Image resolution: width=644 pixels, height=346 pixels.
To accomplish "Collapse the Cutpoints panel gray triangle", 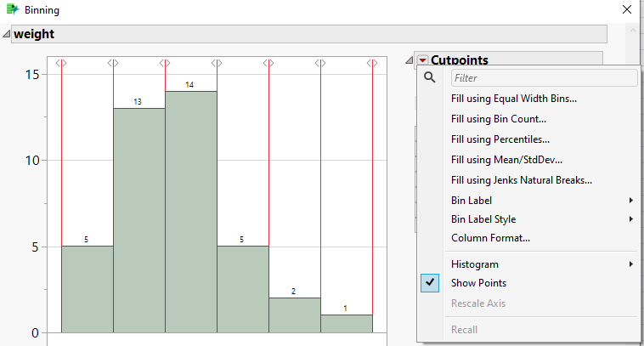I will point(410,60).
